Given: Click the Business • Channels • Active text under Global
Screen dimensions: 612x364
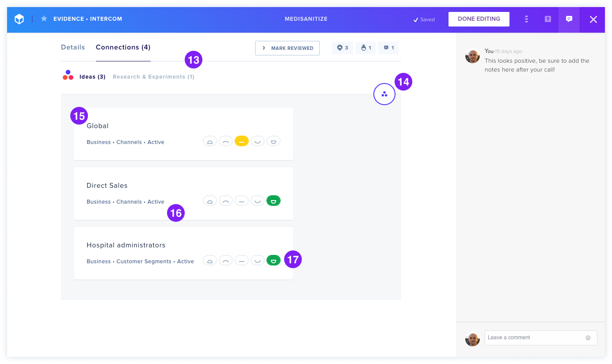Looking at the screenshot, I should 125,142.
